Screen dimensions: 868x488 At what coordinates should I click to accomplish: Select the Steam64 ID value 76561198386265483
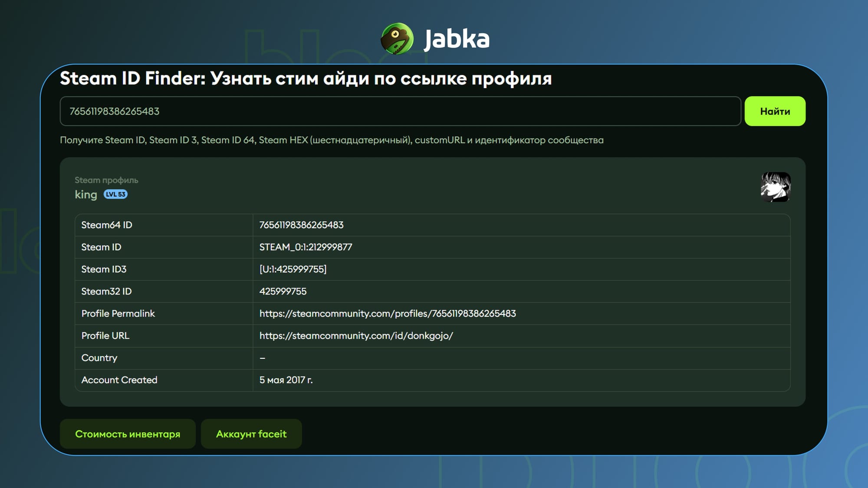[301, 225]
